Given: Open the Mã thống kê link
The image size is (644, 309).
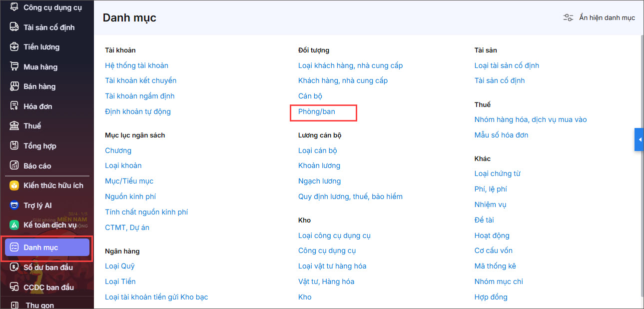Looking at the screenshot, I should (495, 266).
